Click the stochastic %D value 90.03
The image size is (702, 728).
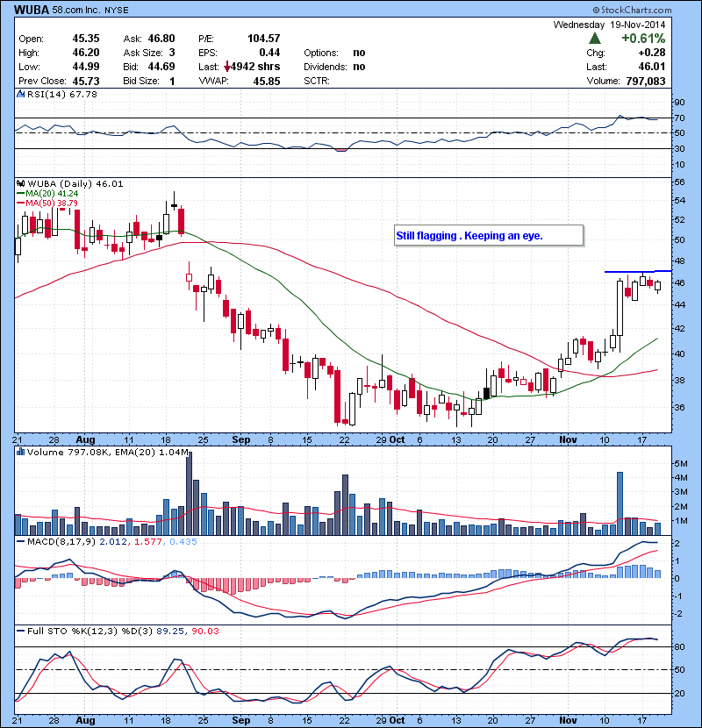204,631
